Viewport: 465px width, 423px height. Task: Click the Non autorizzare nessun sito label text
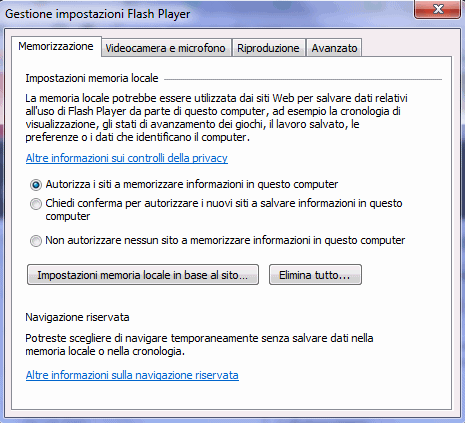[x=225, y=240]
